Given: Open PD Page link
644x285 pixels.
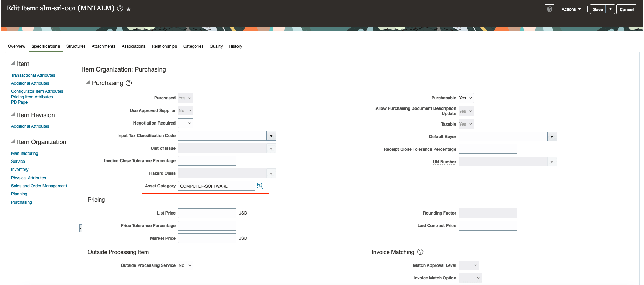Looking at the screenshot, I should tap(19, 102).
